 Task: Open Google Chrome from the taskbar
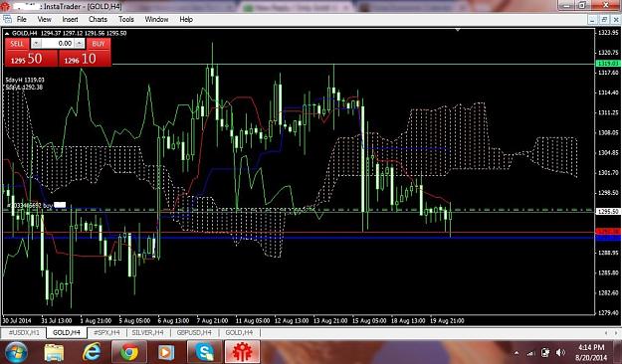pyautogui.click(x=129, y=352)
